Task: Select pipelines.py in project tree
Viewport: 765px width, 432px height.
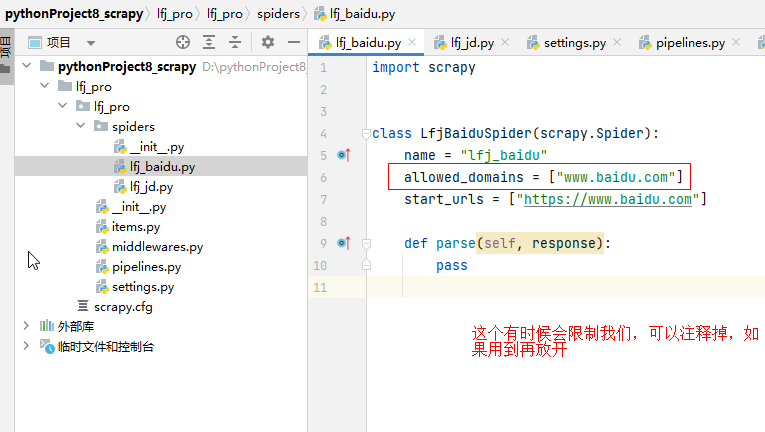Action: 139,267
